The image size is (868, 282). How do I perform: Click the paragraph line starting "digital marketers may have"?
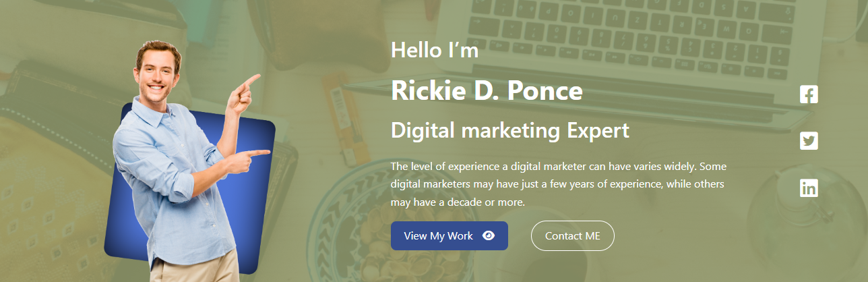558,184
